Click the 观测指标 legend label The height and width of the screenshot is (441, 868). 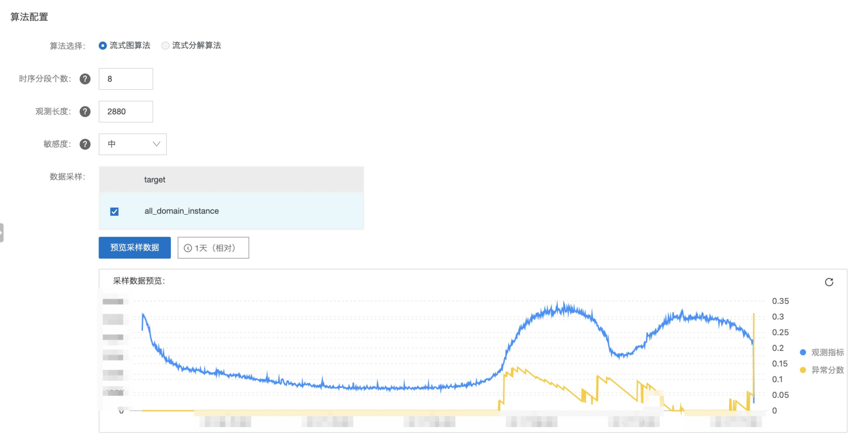[x=827, y=352]
